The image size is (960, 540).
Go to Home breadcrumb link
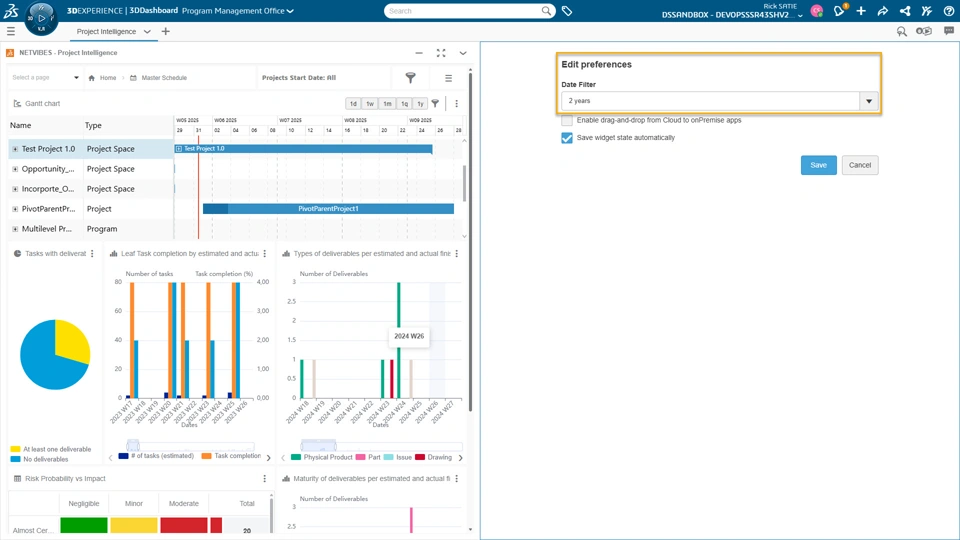[108, 78]
